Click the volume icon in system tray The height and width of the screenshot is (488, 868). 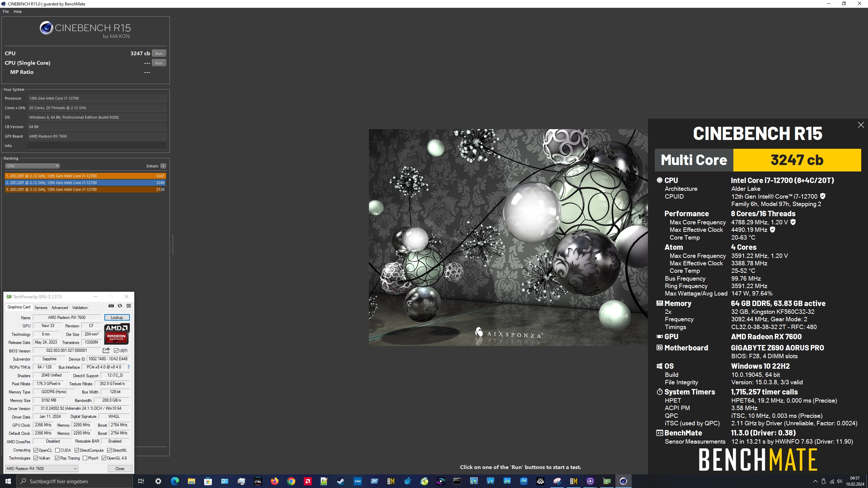tap(840, 481)
